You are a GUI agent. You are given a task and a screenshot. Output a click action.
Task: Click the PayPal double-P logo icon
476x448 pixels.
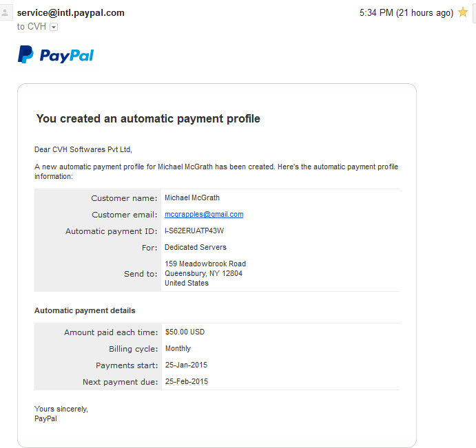(25, 54)
